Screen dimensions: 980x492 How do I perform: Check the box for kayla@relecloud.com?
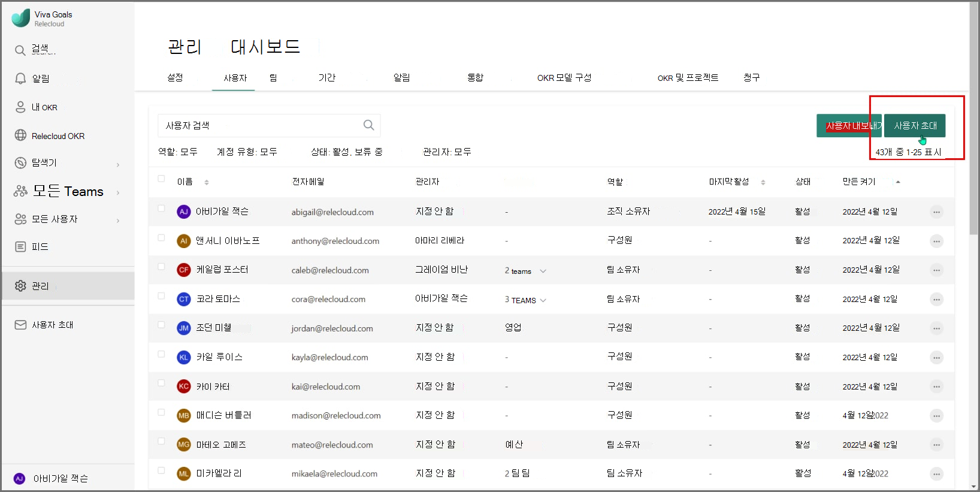coord(161,354)
